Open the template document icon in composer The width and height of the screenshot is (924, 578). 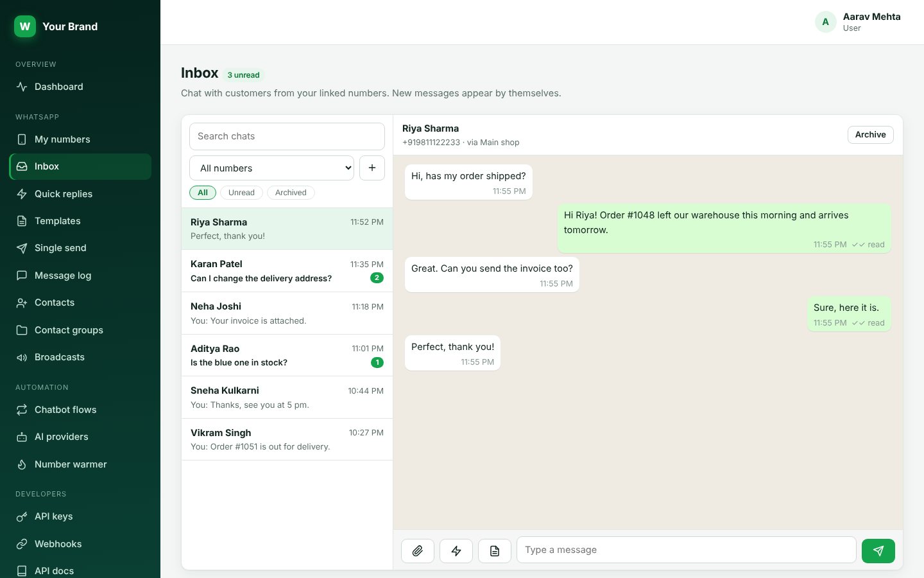495,551
